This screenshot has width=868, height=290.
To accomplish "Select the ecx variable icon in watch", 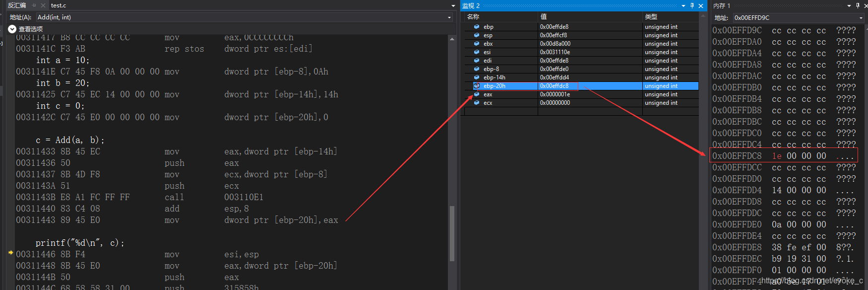I will pos(477,103).
